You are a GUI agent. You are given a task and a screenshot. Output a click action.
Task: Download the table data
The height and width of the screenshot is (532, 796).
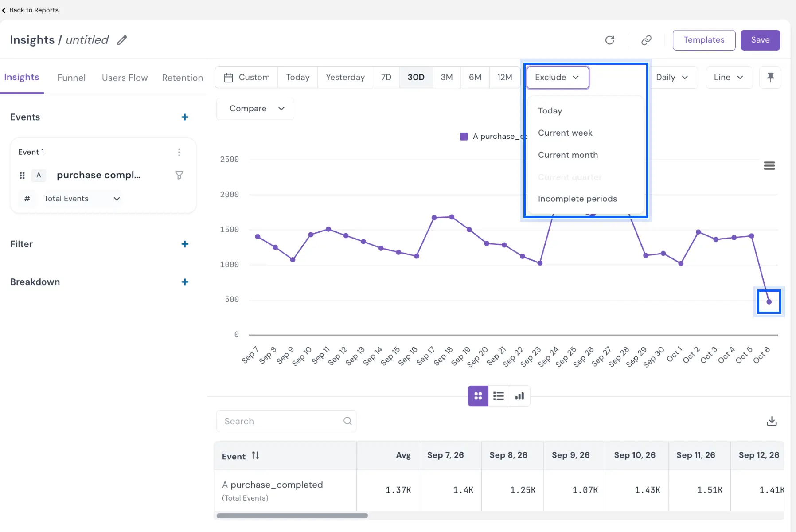coord(772,421)
